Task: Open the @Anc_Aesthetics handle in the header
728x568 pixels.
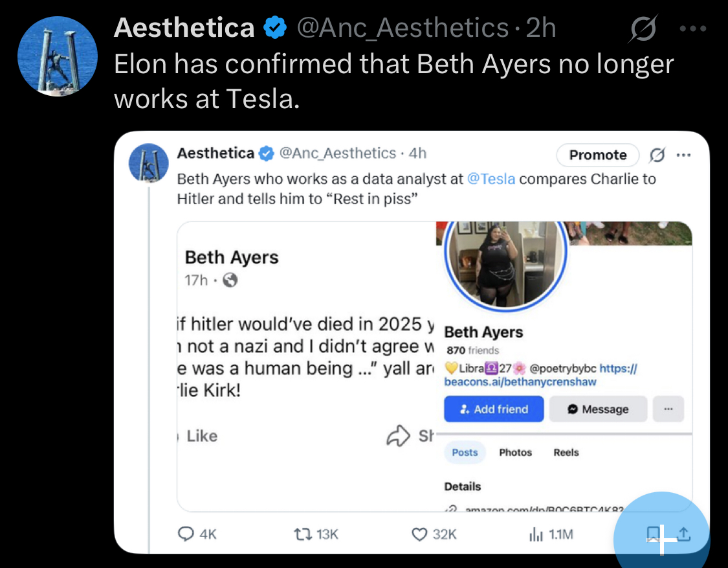Action: 403,28
